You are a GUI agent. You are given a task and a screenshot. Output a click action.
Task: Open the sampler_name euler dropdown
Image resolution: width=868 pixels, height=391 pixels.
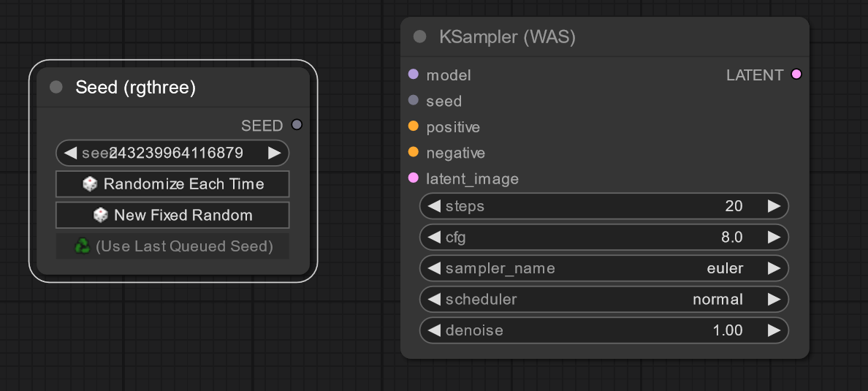604,268
